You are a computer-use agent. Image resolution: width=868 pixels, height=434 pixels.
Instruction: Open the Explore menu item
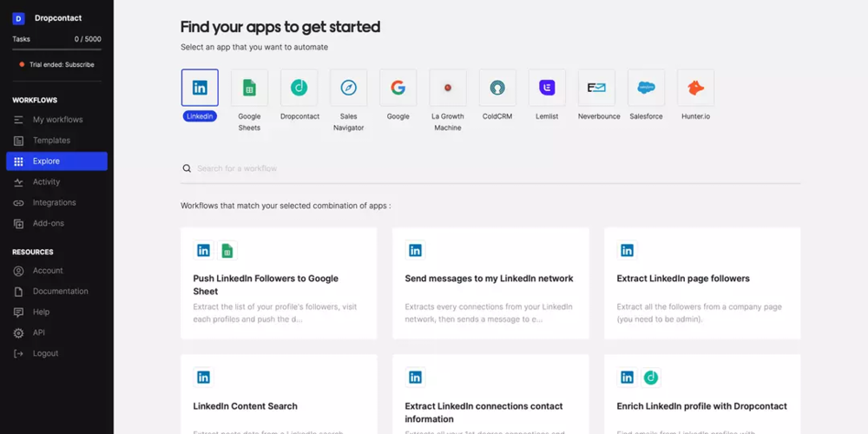[56, 161]
